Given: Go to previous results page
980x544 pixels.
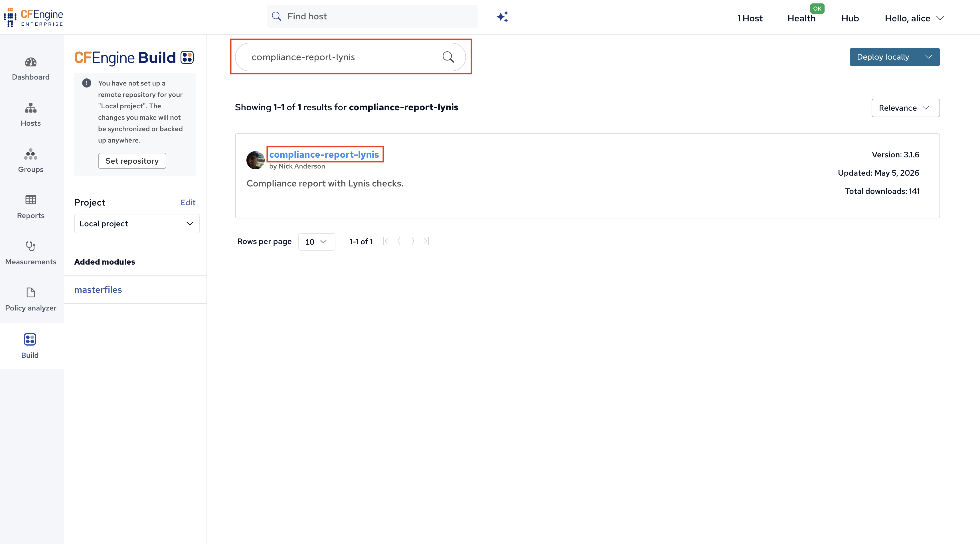Looking at the screenshot, I should click(399, 241).
